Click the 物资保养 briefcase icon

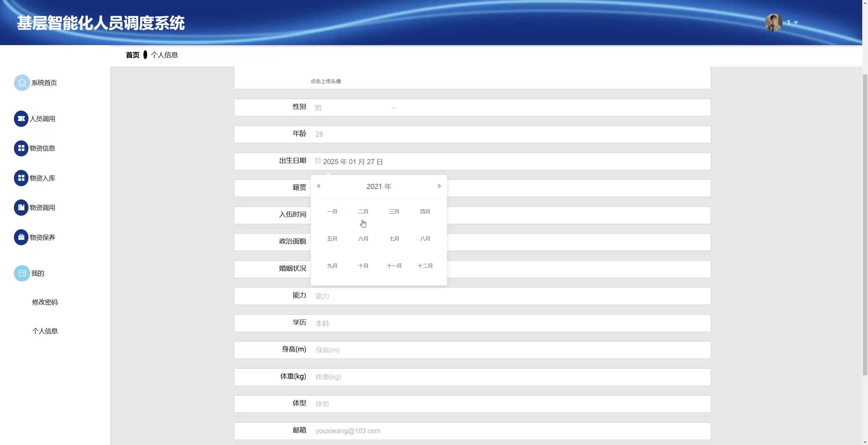(21, 237)
